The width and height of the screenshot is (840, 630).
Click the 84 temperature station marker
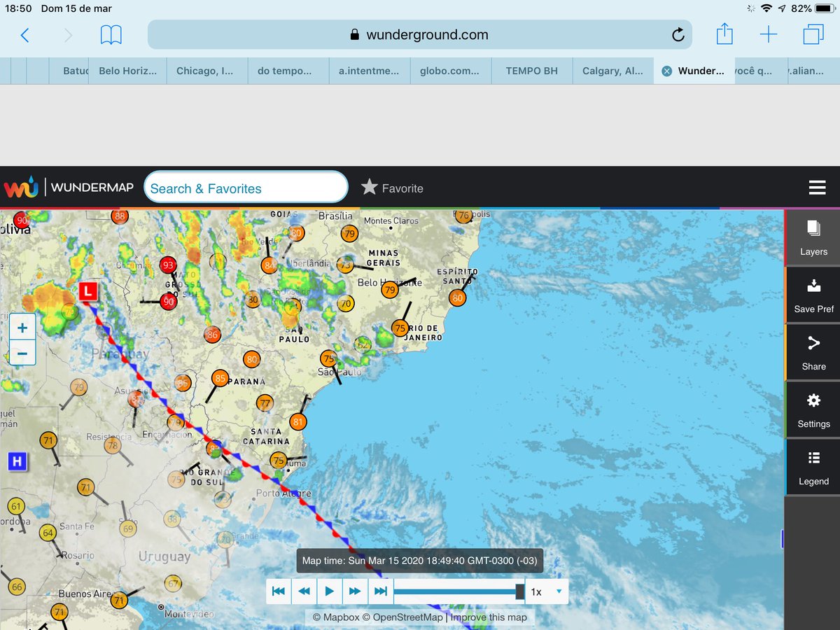pos(269,265)
